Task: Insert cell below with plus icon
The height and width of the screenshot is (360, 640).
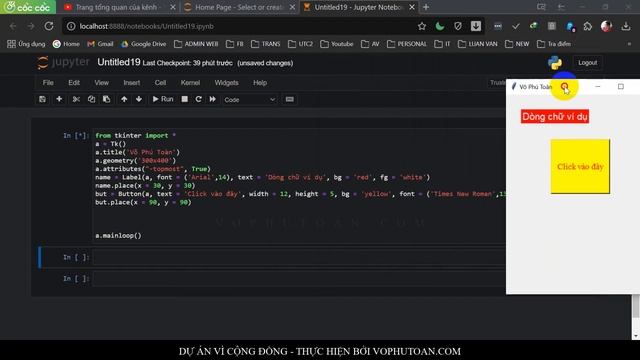Action: (x=59, y=99)
